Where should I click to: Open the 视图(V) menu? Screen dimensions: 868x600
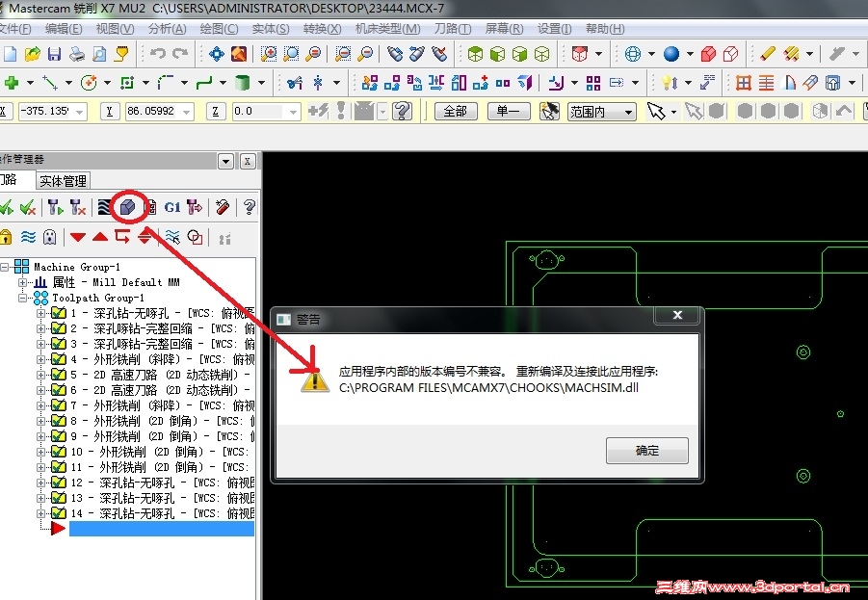(115, 29)
